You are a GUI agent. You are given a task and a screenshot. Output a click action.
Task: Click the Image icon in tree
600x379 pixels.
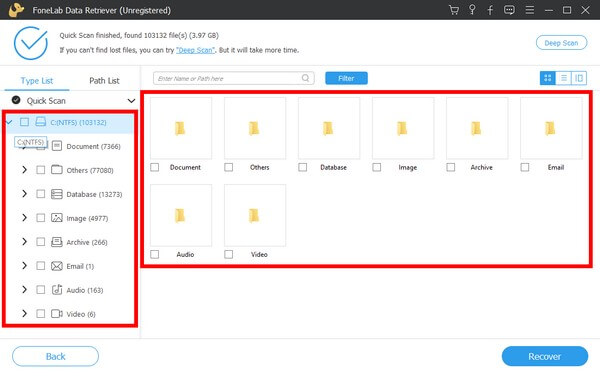(x=57, y=218)
